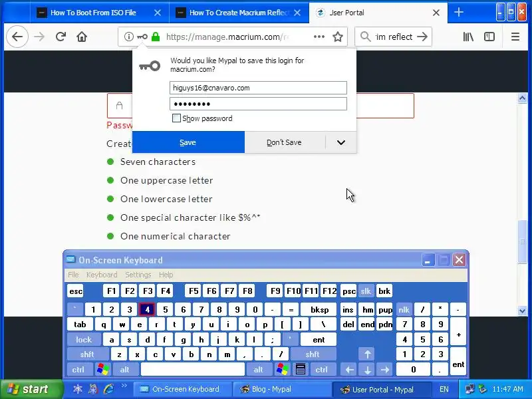The width and height of the screenshot is (532, 399).
Task: Switch to How To Create Macrium Reflect tab
Action: (239, 13)
